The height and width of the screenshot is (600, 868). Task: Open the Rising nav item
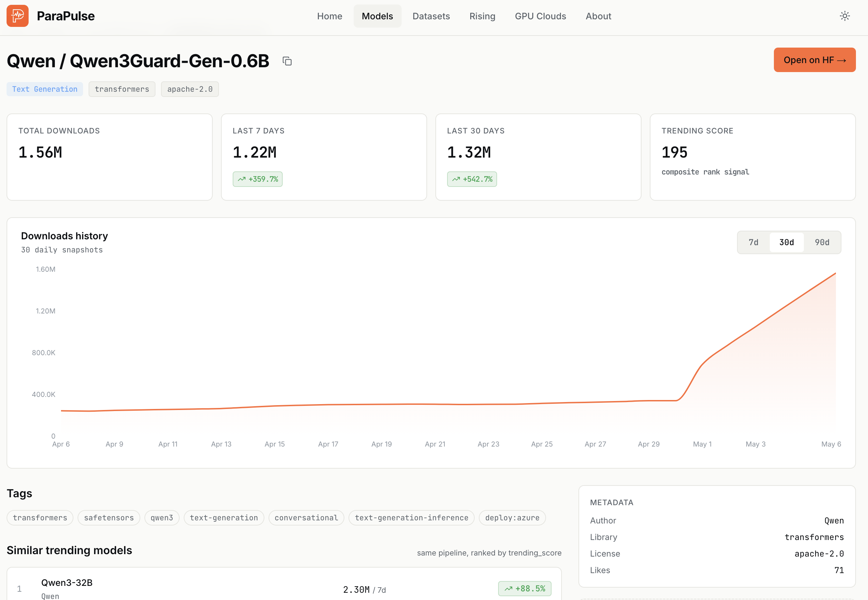coord(482,16)
